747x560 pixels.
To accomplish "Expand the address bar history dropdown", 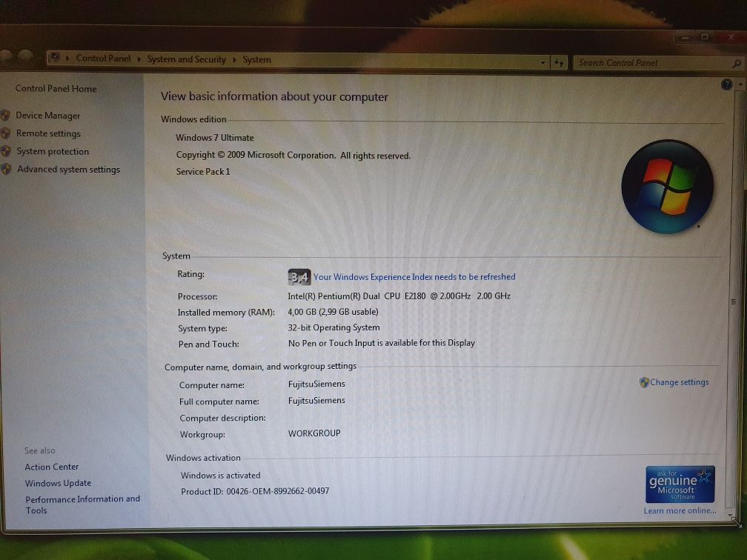I will click(542, 62).
